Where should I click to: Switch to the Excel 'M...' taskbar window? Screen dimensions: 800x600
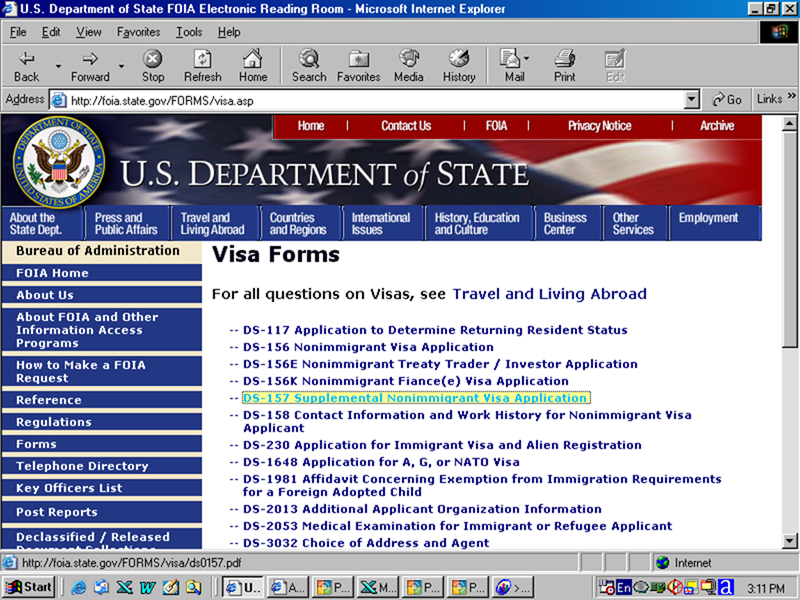pyautogui.click(x=378, y=587)
